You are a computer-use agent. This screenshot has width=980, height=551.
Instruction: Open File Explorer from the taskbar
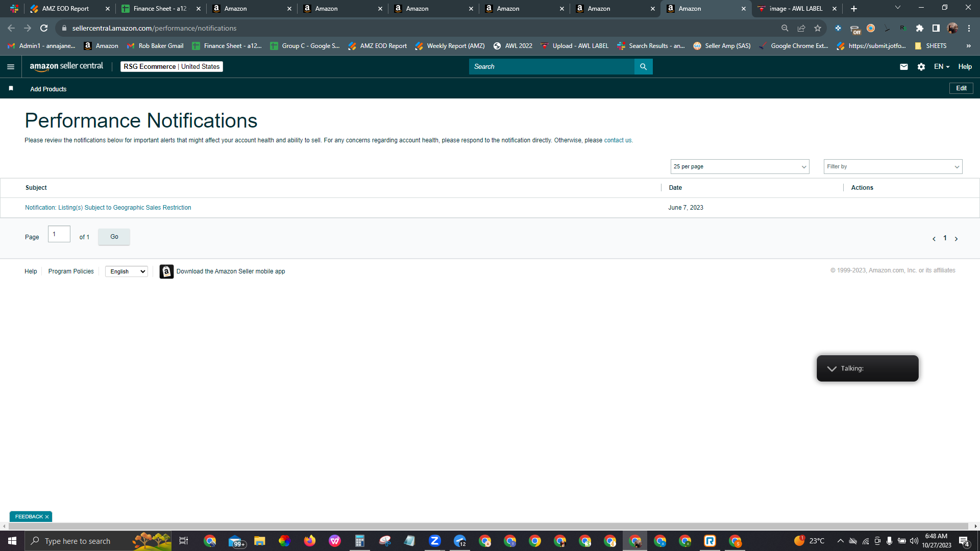click(x=260, y=541)
